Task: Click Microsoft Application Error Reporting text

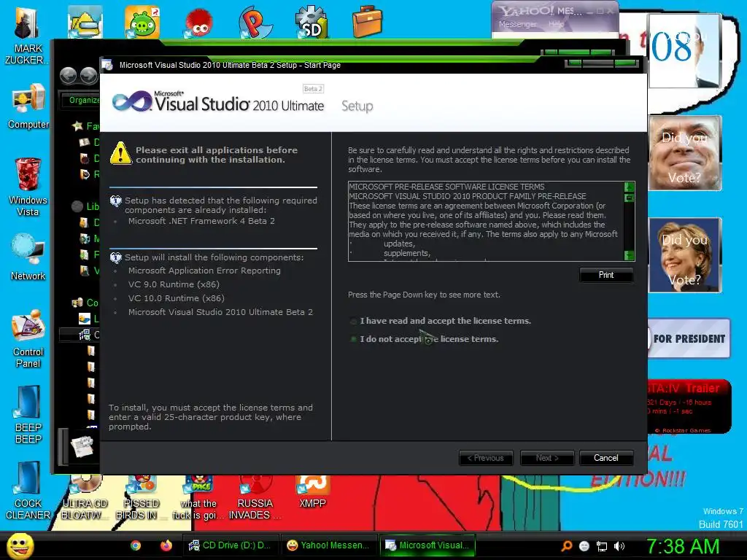Action: tap(204, 271)
